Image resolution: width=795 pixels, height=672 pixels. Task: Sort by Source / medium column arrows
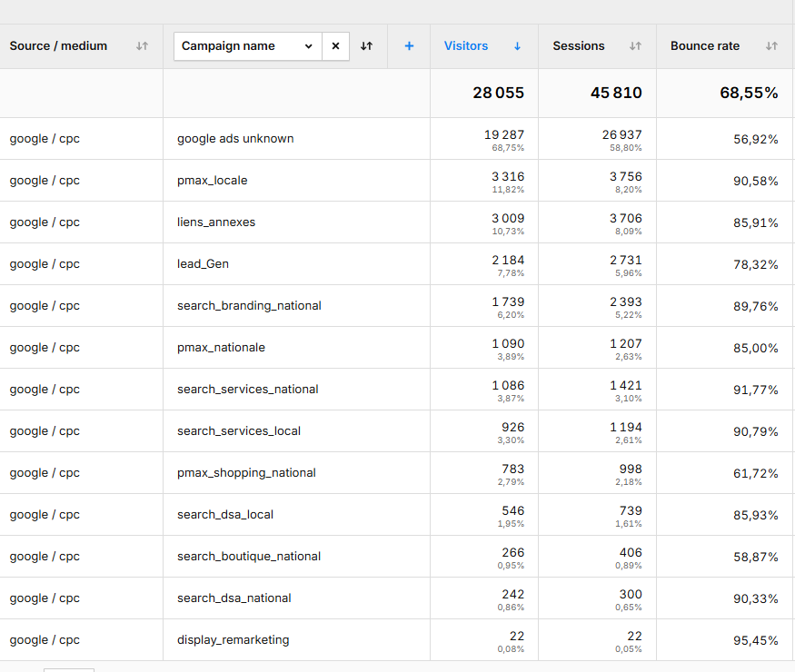pyautogui.click(x=142, y=46)
